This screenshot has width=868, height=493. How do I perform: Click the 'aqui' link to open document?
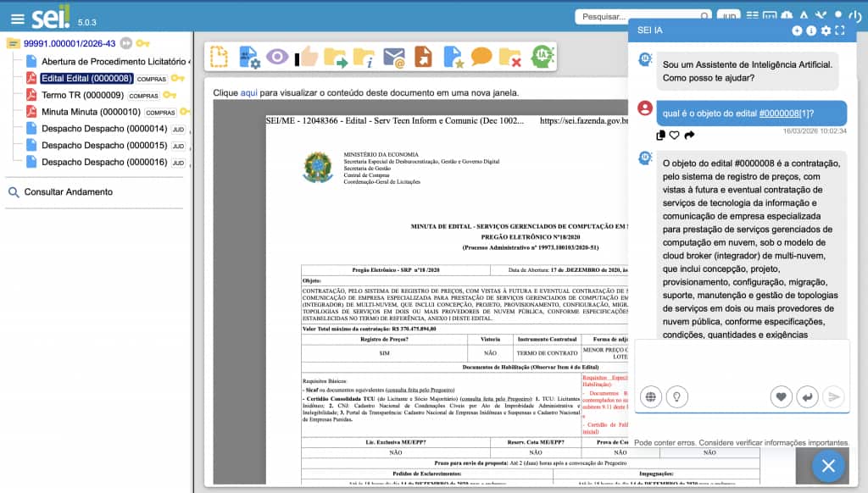(x=248, y=93)
